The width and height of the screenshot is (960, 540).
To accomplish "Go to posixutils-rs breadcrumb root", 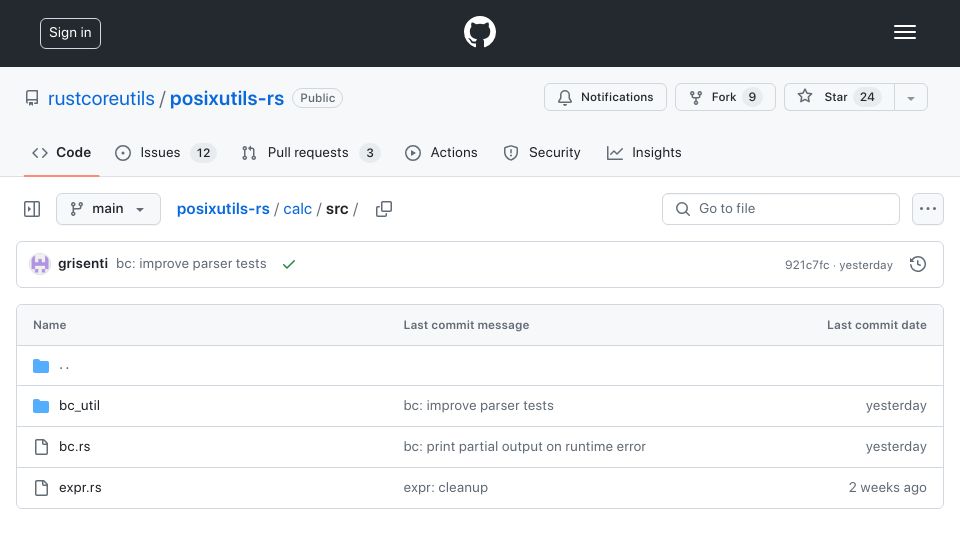I will (x=223, y=209).
